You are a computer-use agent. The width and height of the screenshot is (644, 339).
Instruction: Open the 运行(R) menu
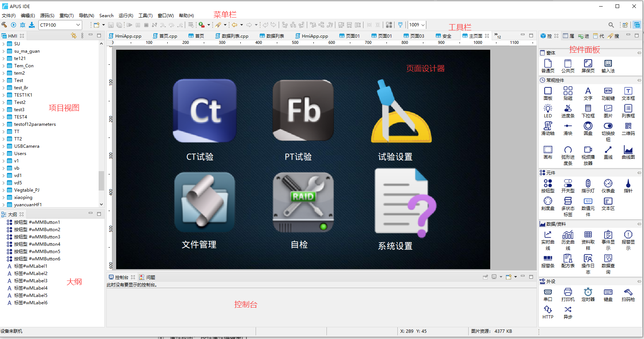126,15
